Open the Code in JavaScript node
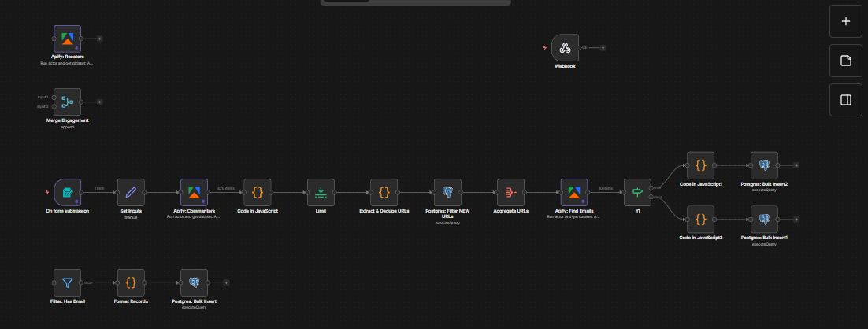868x329 pixels. 258,192
